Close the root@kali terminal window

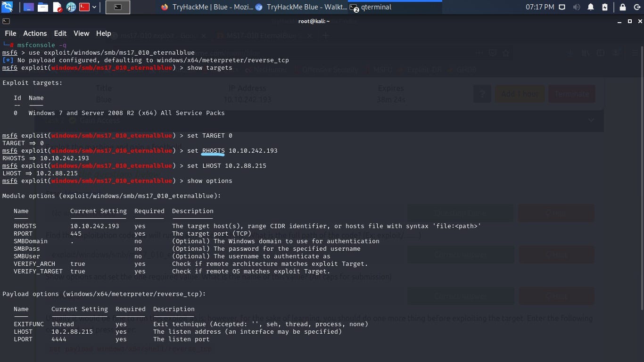[640, 21]
